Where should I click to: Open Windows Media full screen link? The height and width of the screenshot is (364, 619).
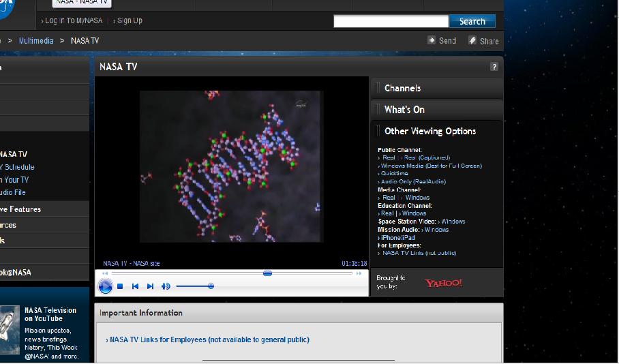point(431,166)
